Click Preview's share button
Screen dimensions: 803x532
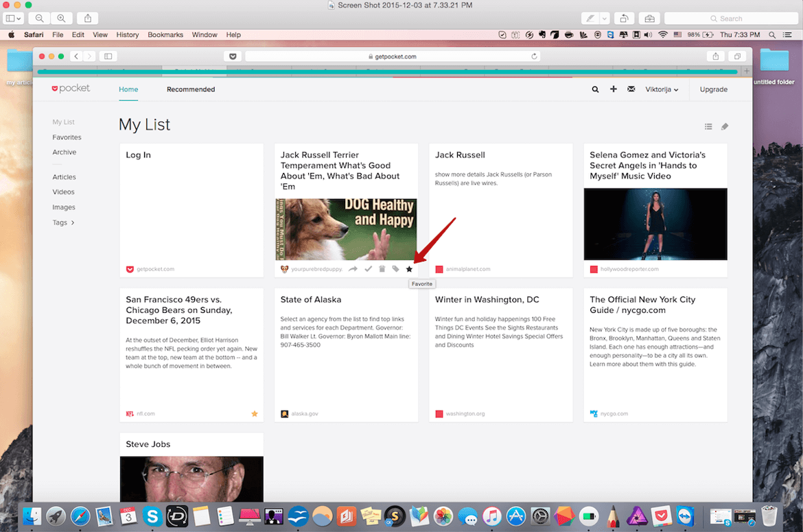click(x=88, y=19)
